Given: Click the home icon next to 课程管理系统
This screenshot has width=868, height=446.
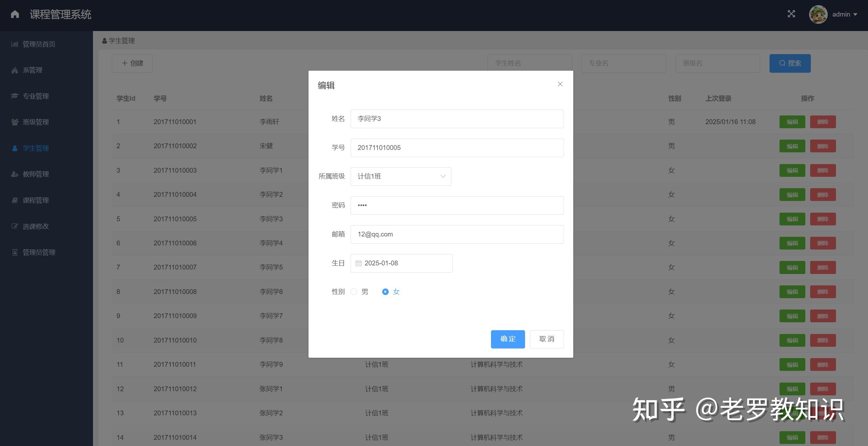Looking at the screenshot, I should coord(14,14).
